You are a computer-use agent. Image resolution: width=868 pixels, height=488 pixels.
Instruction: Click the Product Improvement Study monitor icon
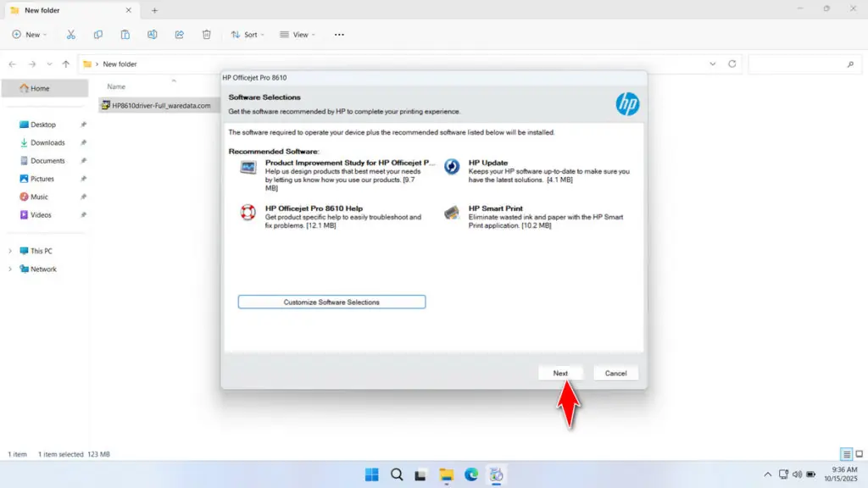click(x=248, y=166)
